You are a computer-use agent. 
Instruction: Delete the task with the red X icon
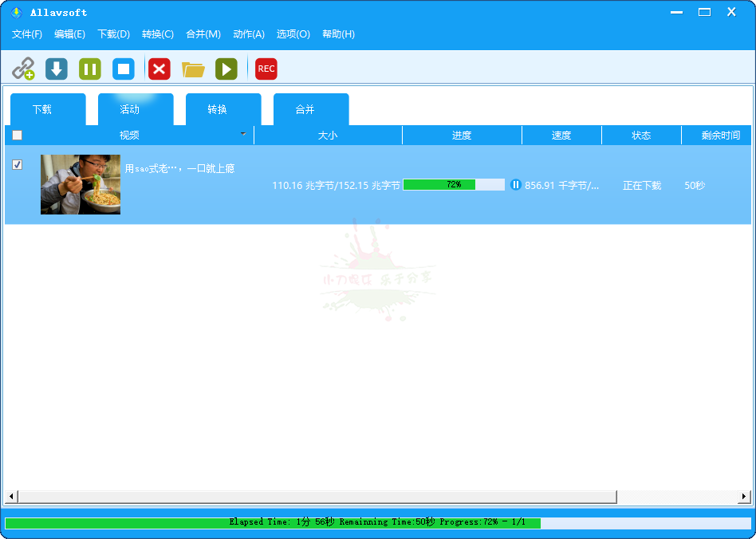tap(159, 69)
